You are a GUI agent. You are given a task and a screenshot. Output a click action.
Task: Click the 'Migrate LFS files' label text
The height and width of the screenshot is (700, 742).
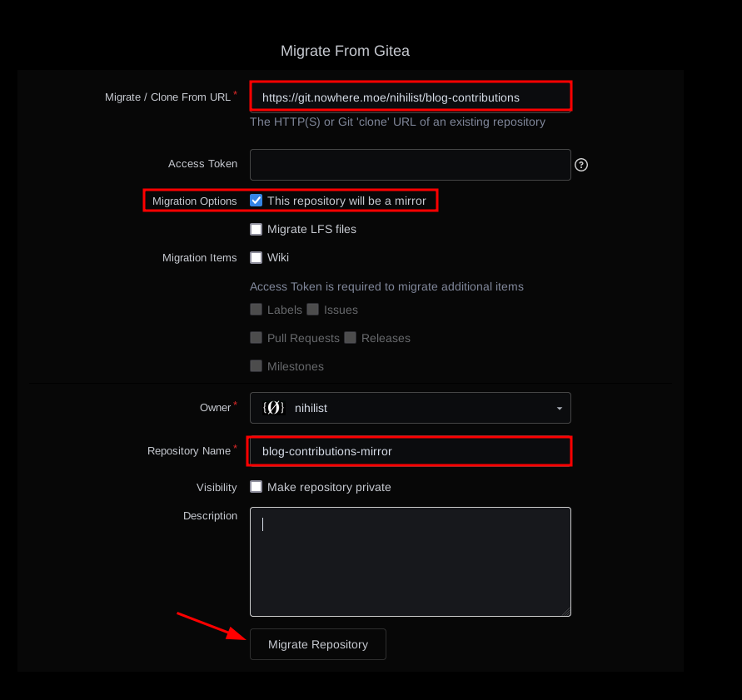[x=311, y=229]
